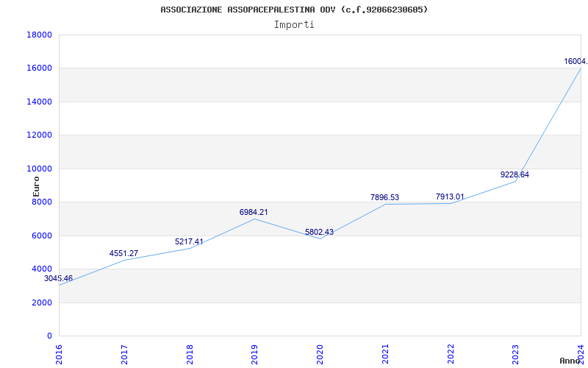Click the 2016 x-axis label
This screenshot has height=368, width=588.
59,355
